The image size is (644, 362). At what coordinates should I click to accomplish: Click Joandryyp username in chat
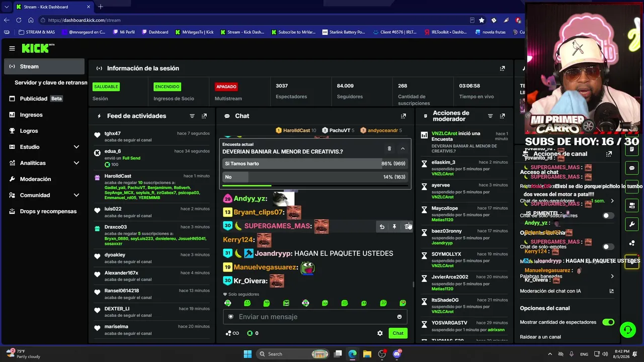273,253
